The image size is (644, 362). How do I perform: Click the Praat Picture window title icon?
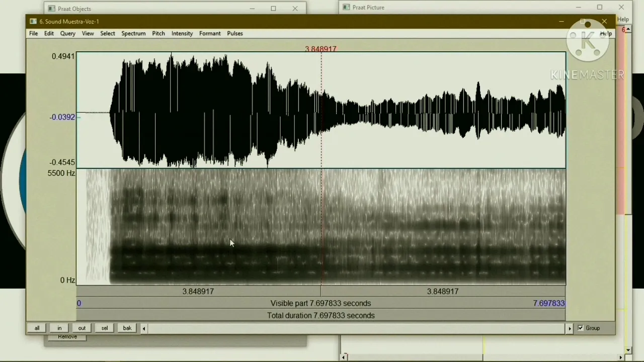point(346,8)
